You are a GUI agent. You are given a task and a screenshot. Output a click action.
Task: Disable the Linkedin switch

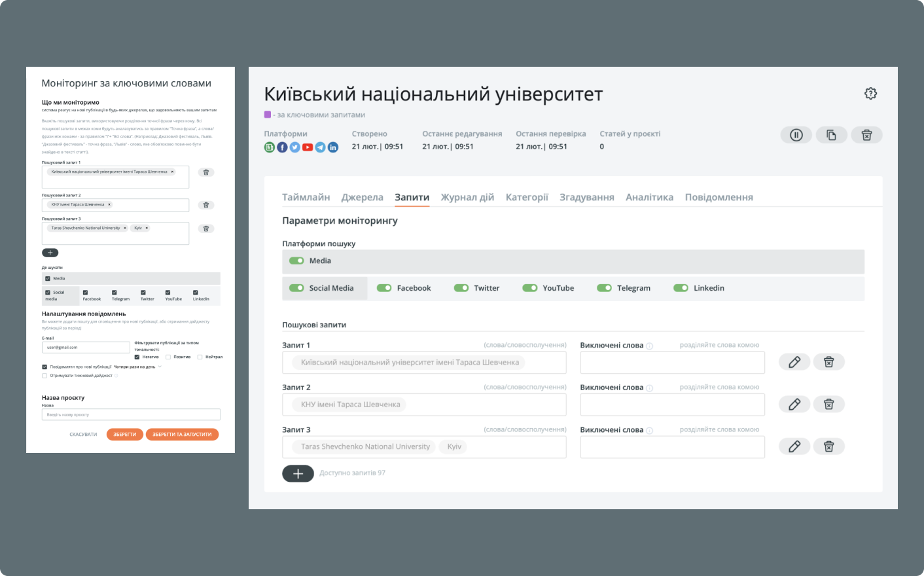pyautogui.click(x=681, y=288)
